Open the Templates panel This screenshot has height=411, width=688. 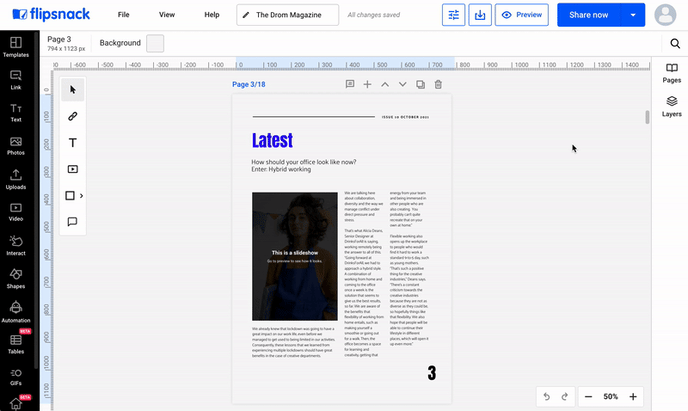click(x=16, y=47)
